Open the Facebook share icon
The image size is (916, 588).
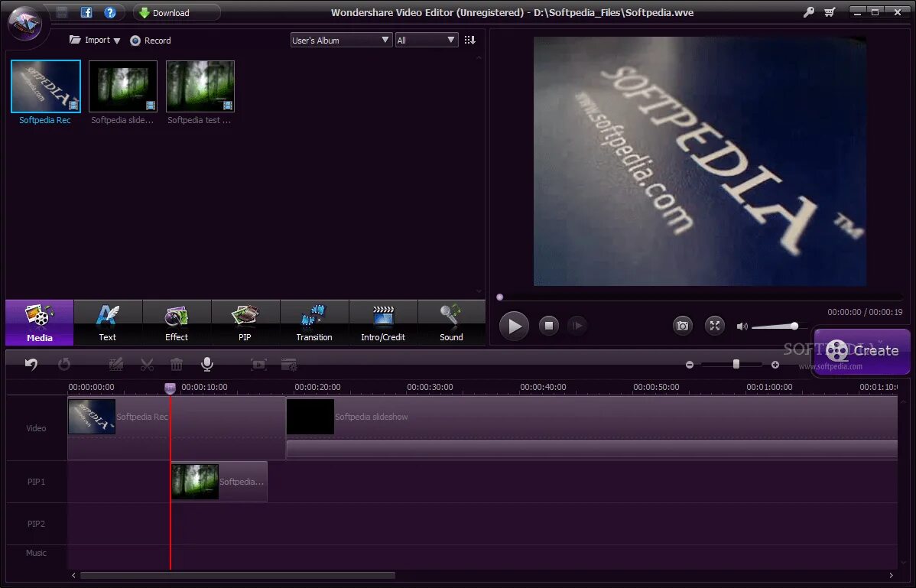tap(86, 12)
